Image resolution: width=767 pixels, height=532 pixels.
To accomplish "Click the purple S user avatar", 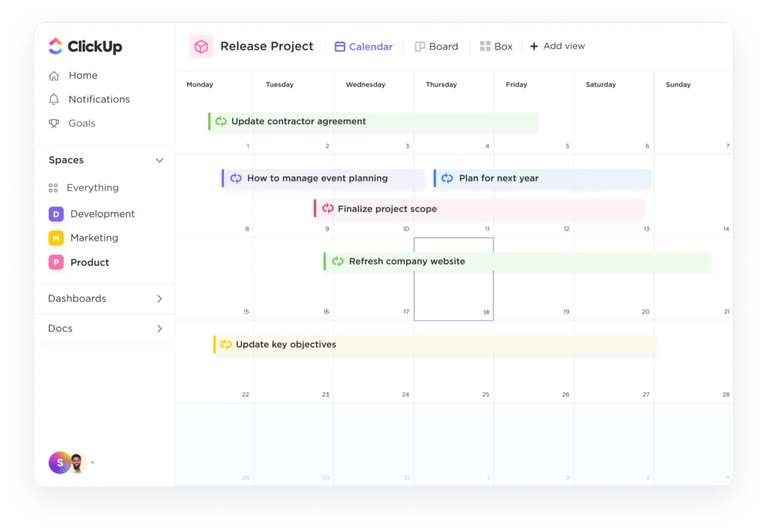I will click(59, 463).
